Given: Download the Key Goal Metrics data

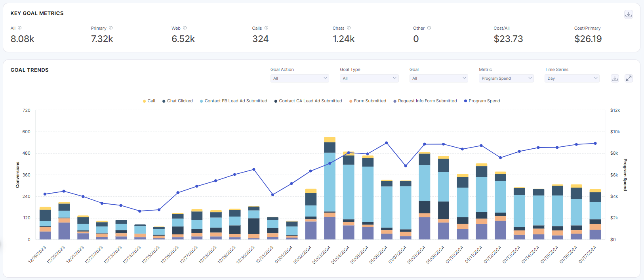Looking at the screenshot, I should click(x=628, y=15).
